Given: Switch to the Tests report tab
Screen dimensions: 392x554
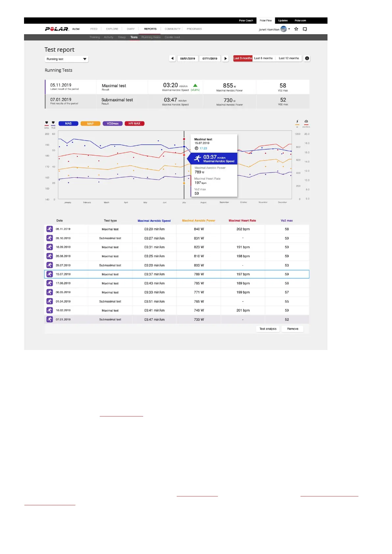Looking at the screenshot, I should [134, 37].
